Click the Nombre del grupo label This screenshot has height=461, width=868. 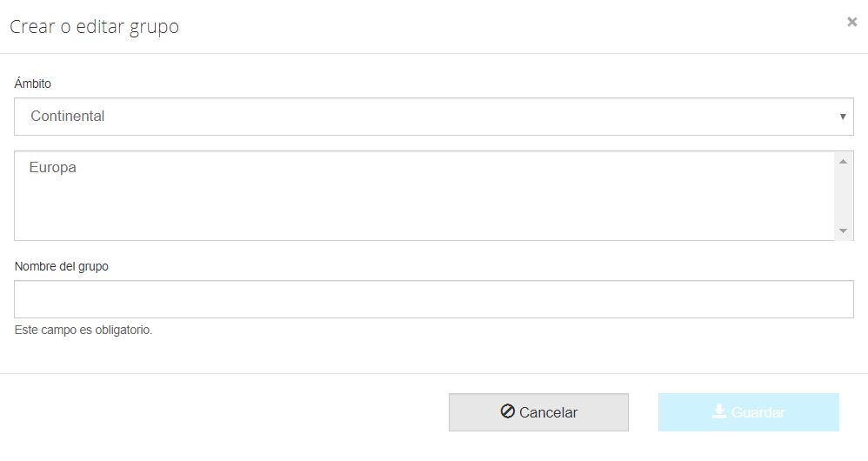pyautogui.click(x=62, y=266)
